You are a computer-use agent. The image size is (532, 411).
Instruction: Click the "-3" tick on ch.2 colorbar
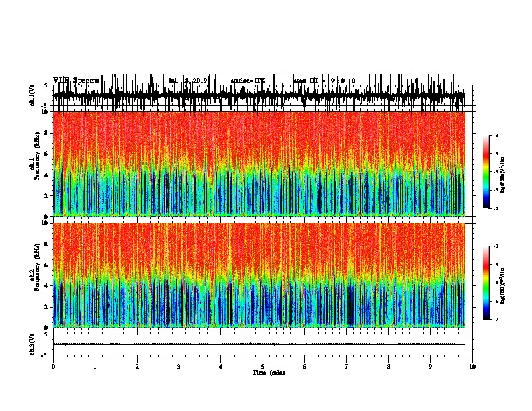(496, 246)
